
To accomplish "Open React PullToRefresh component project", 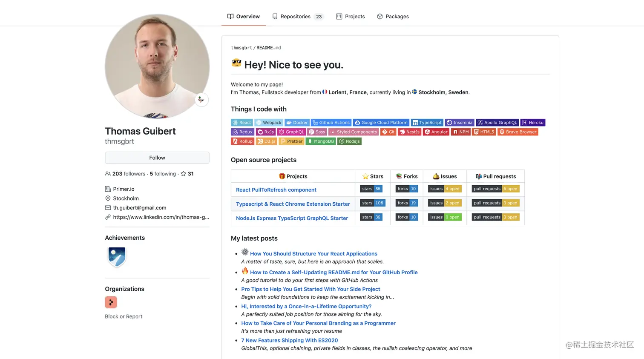I will (x=276, y=190).
